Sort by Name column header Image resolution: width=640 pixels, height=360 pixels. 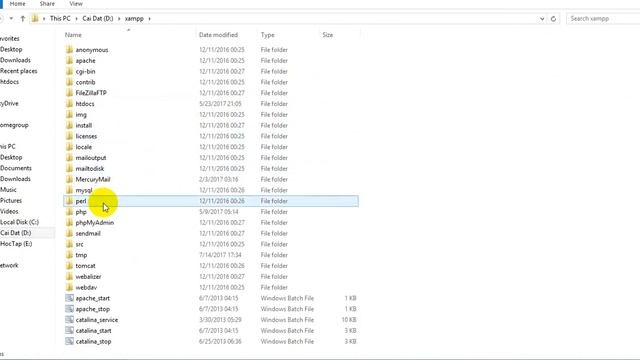(x=73, y=35)
